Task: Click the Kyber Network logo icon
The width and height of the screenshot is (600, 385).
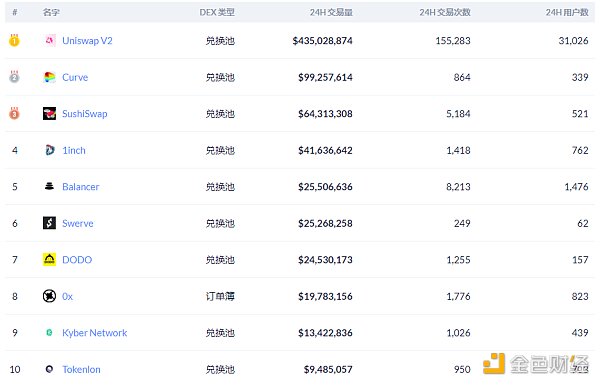Action: point(49,333)
